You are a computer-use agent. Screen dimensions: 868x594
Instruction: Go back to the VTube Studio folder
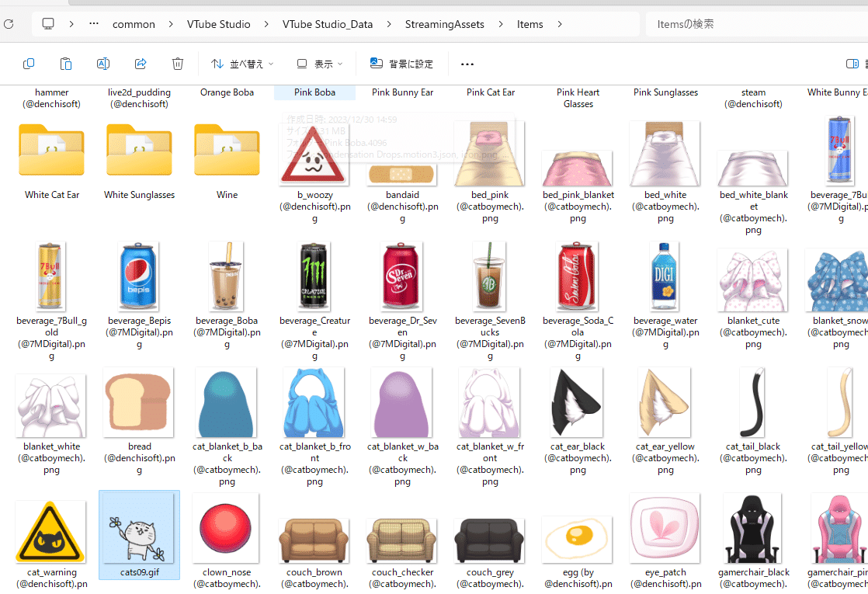point(218,24)
